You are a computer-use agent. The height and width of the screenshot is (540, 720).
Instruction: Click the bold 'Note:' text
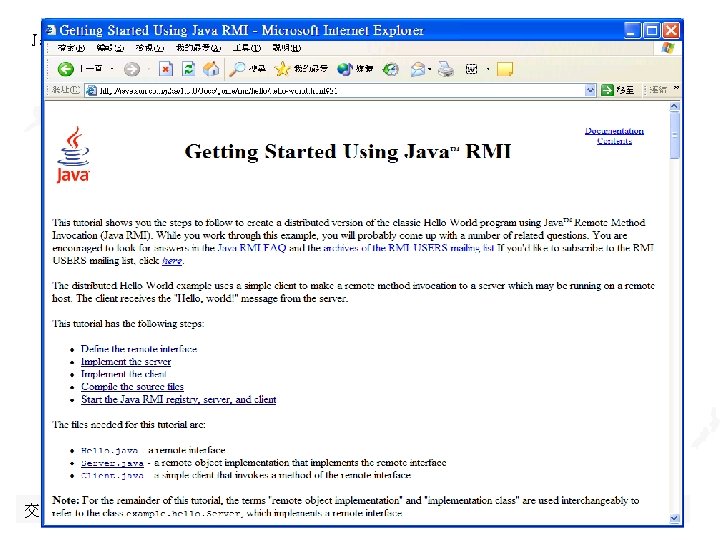coord(66,500)
